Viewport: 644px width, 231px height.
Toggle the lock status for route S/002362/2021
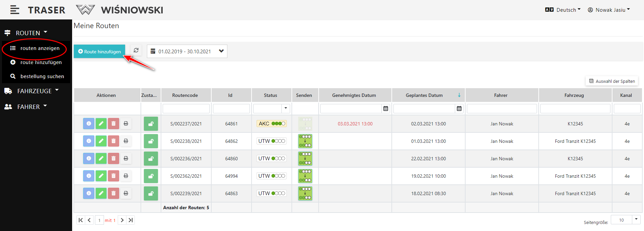151,176
